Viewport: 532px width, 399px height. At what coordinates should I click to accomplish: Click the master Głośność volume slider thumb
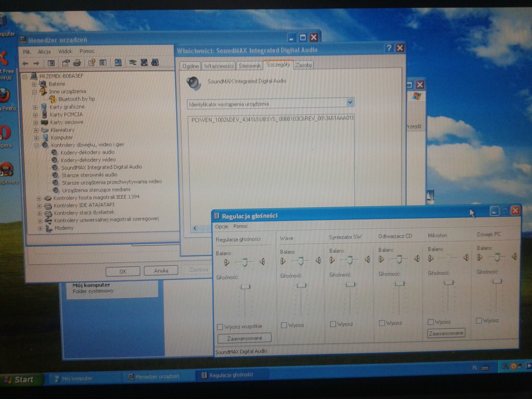[245, 287]
